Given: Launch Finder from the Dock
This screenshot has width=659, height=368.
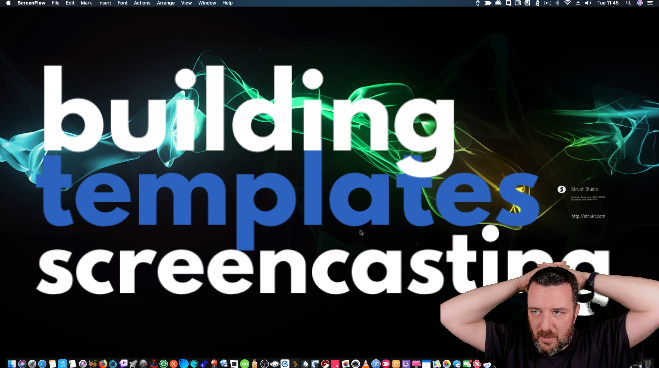Looking at the screenshot, I should pyautogui.click(x=12, y=364).
